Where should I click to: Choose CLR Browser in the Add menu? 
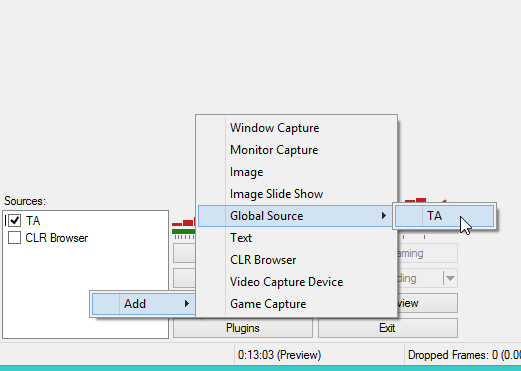pos(297,260)
